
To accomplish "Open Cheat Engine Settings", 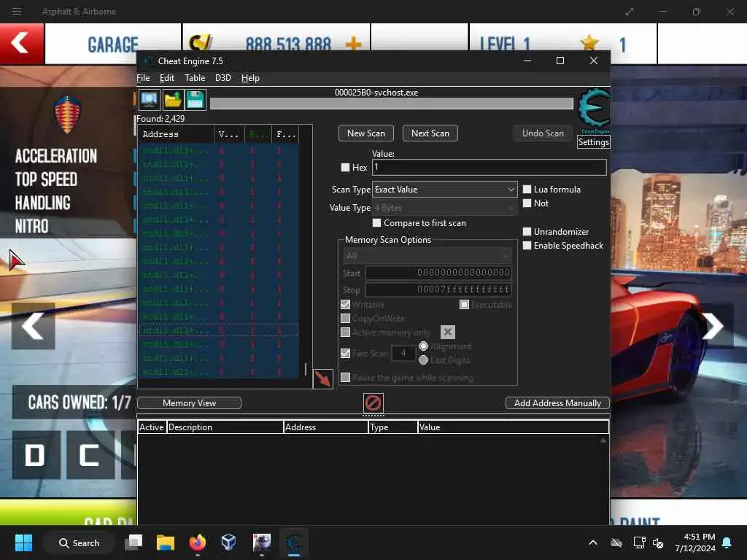I will click(x=593, y=142).
